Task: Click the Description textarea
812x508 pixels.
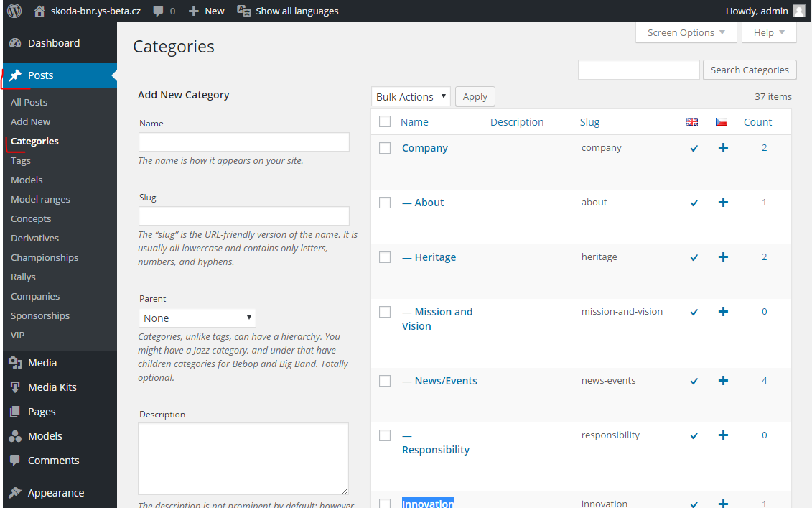Action: [x=243, y=458]
